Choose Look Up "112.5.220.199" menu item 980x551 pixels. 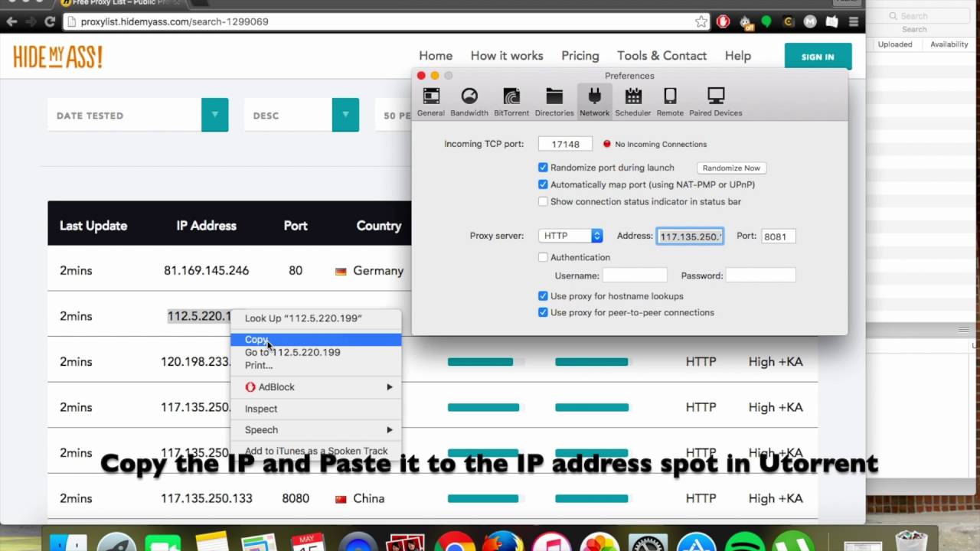[315, 318]
